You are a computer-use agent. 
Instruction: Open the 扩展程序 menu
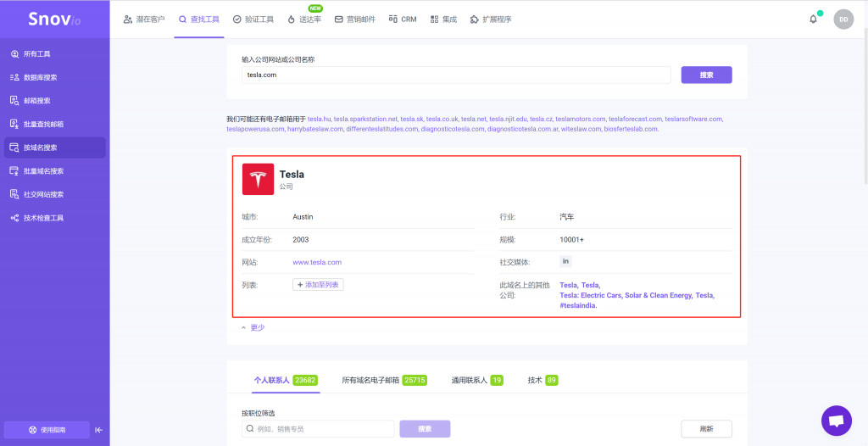coord(491,20)
